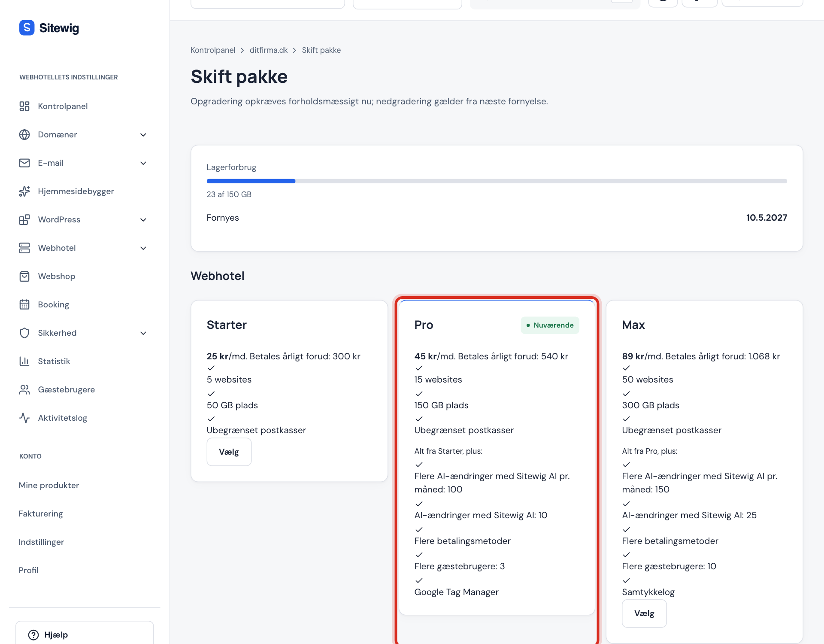824x644 pixels.
Task: Click '5 websites' in the Starter plan
Action: (229, 380)
